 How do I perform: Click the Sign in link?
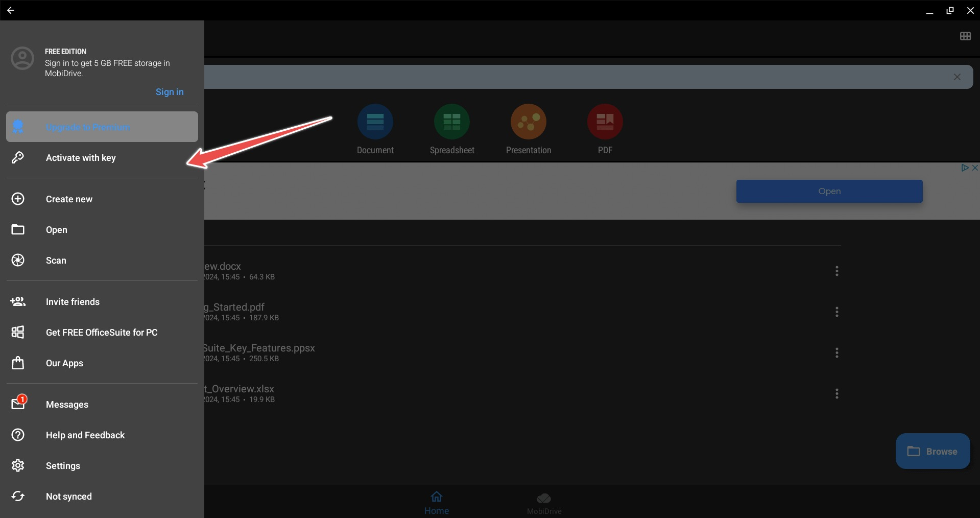click(x=170, y=92)
